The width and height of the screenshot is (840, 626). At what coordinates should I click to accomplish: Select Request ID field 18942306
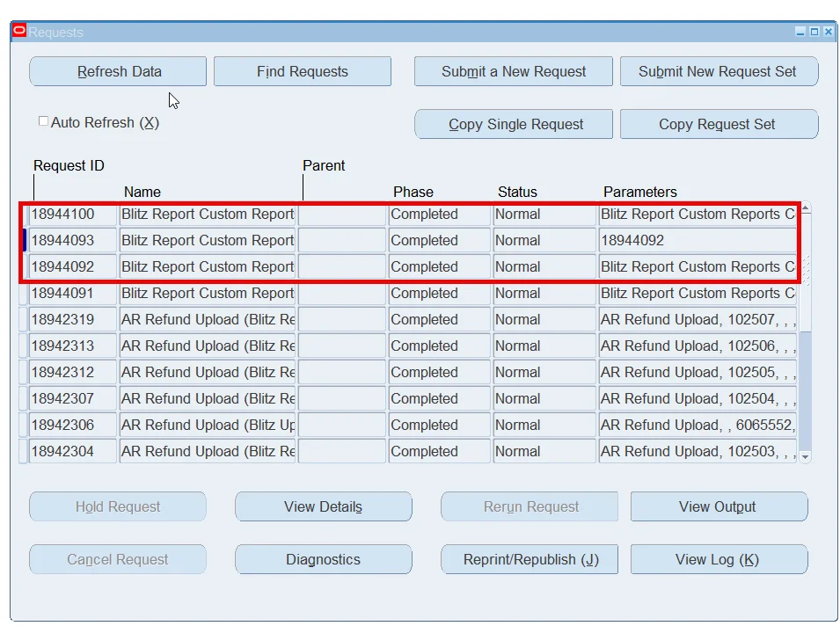[73, 426]
